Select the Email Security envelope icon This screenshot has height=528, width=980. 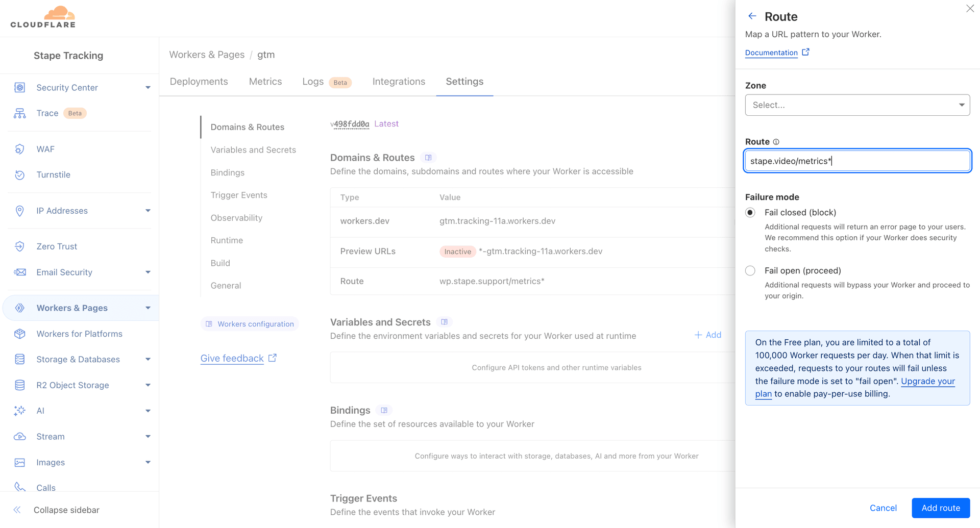click(x=20, y=272)
